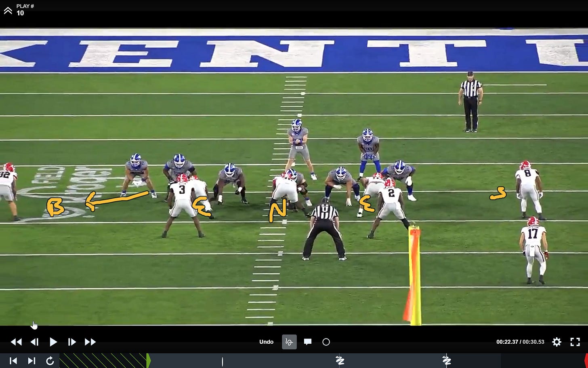Select the comment bubble tool
Image resolution: width=588 pixels, height=368 pixels.
[308, 342]
